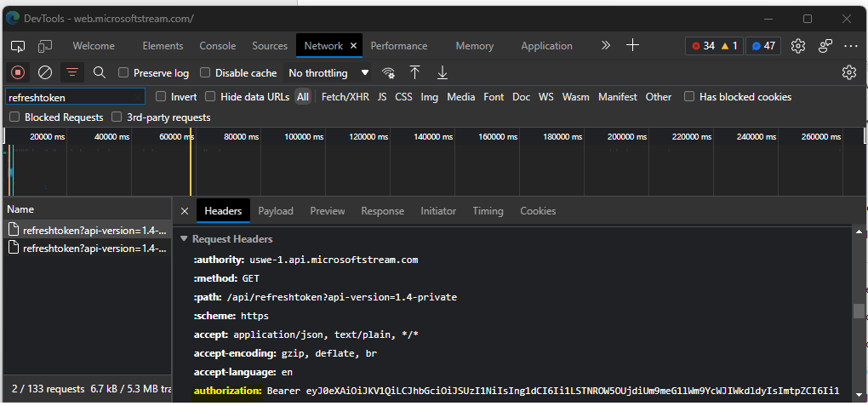This screenshot has width=868, height=406.
Task: Select the first refreshtoken request row
Action: point(87,230)
